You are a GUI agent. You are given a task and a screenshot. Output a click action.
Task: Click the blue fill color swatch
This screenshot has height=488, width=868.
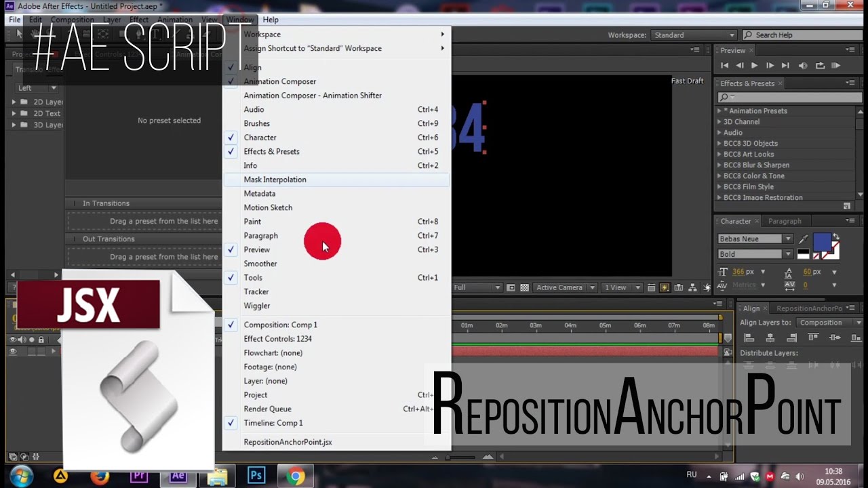pyautogui.click(x=822, y=241)
